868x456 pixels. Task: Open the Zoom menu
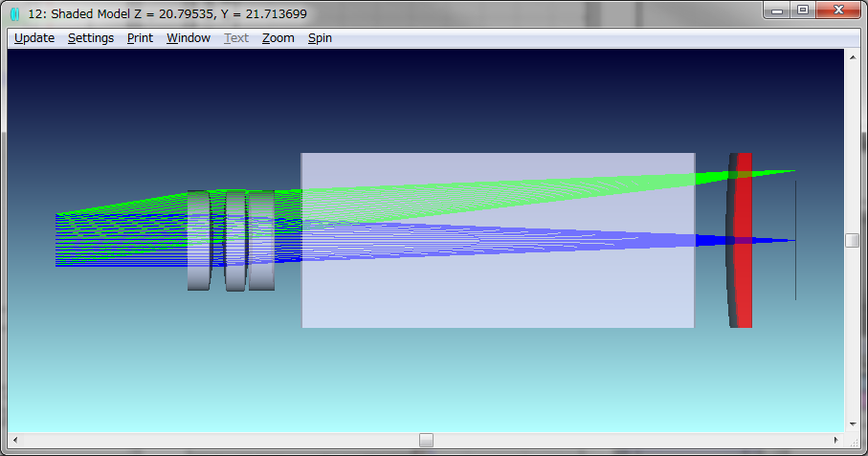(278, 38)
